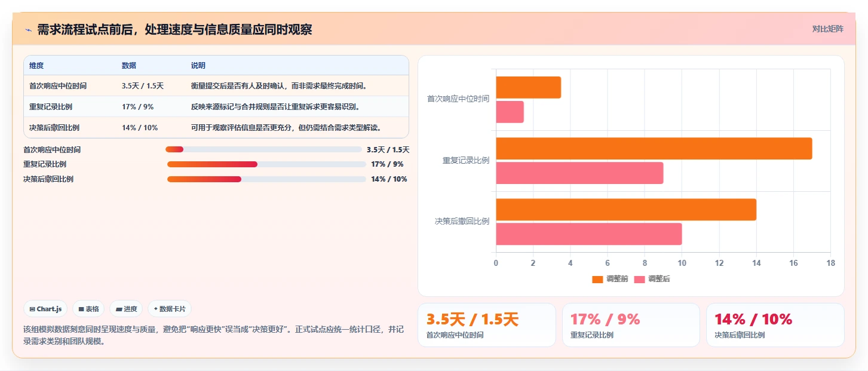The height and width of the screenshot is (371, 868).
Task: Click table cell 首次响应中位时间
Action: tap(58, 85)
